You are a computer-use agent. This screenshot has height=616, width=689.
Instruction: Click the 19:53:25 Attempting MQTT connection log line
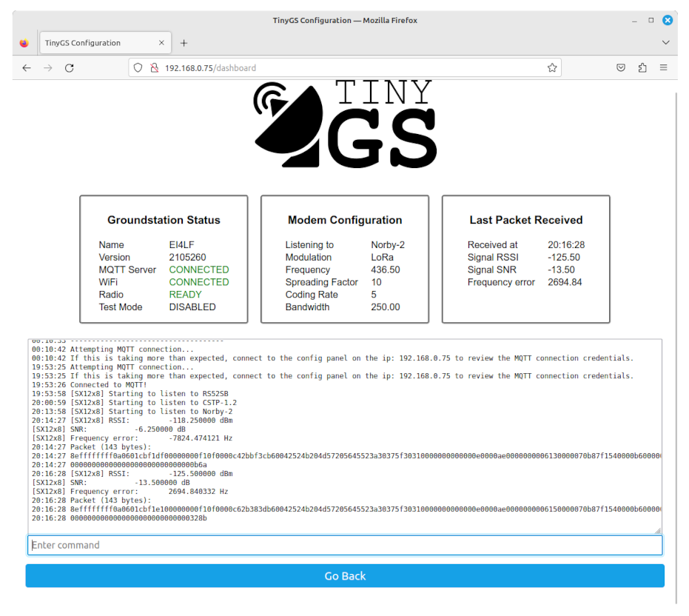pyautogui.click(x=112, y=367)
